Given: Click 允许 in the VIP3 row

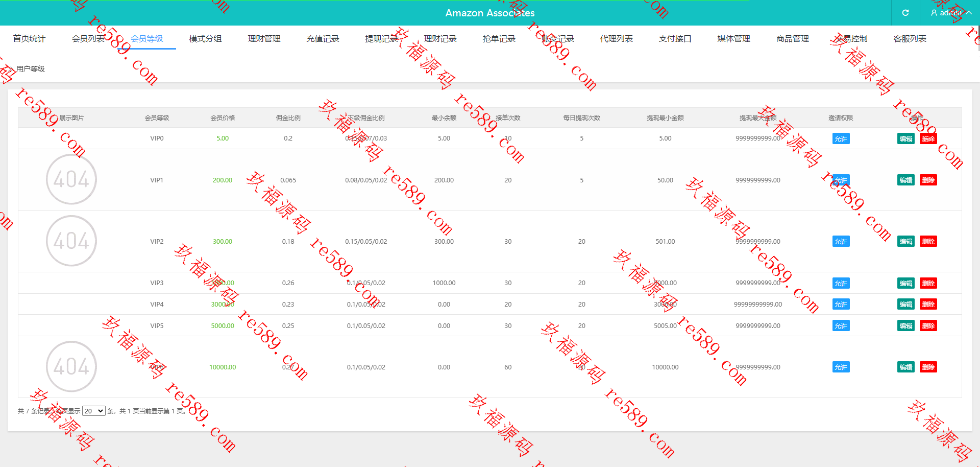Looking at the screenshot, I should coord(841,283).
